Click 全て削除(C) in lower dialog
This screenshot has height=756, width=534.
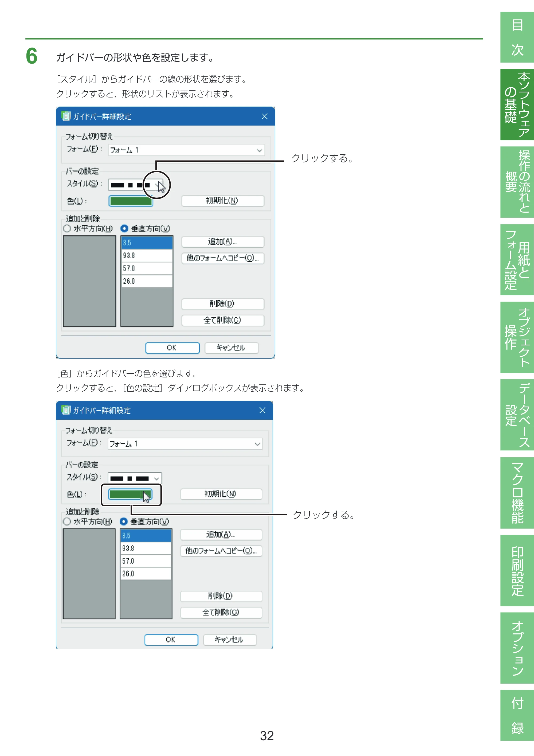pos(221,613)
